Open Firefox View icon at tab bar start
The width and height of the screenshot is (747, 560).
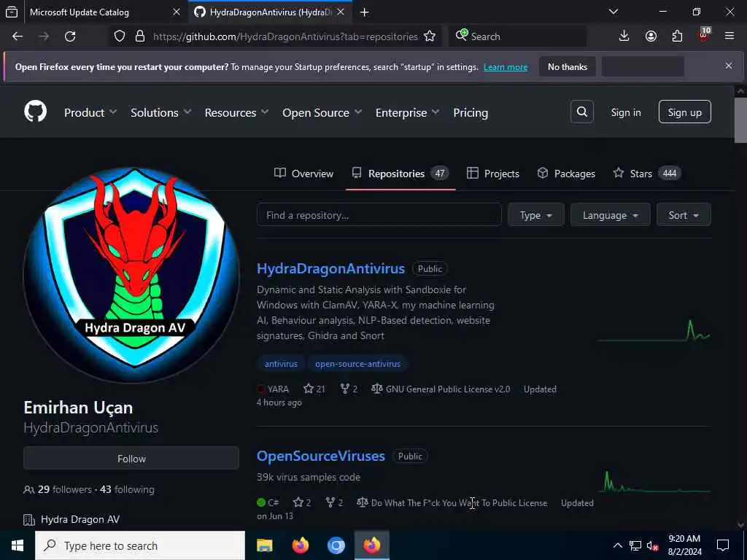(12, 12)
